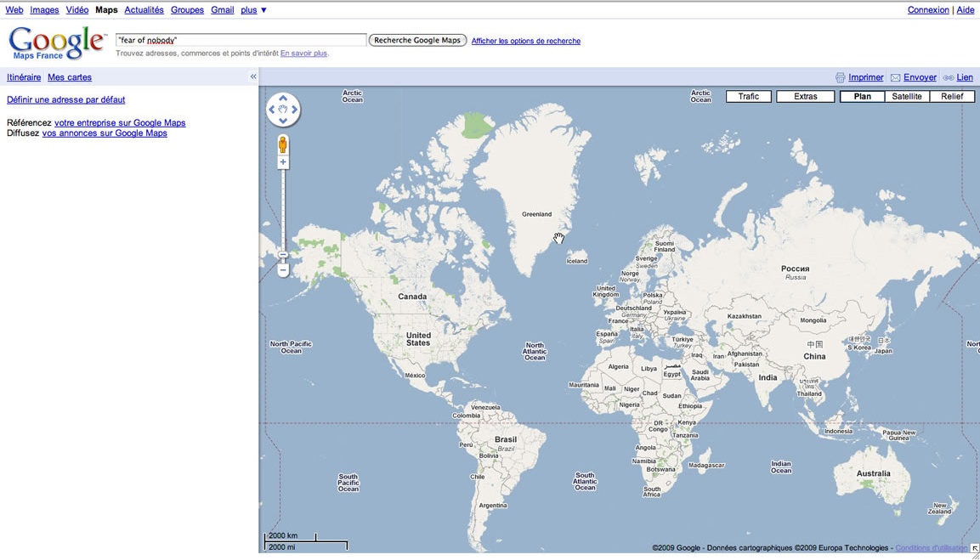Click the Canada label on the map
This screenshot has height=560, width=980.
[x=412, y=297]
